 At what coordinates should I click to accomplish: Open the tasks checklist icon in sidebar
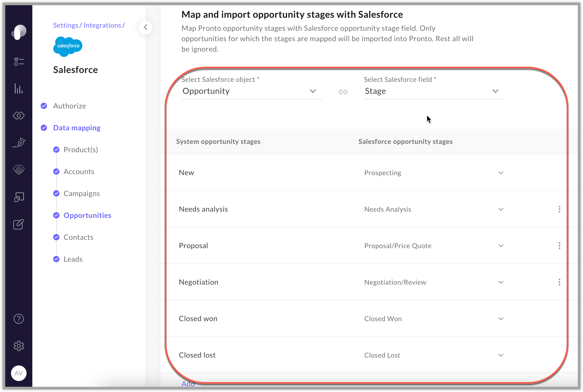coord(19,62)
